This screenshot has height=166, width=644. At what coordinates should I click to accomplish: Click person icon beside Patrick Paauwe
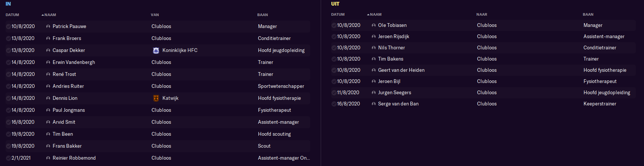[48, 27]
